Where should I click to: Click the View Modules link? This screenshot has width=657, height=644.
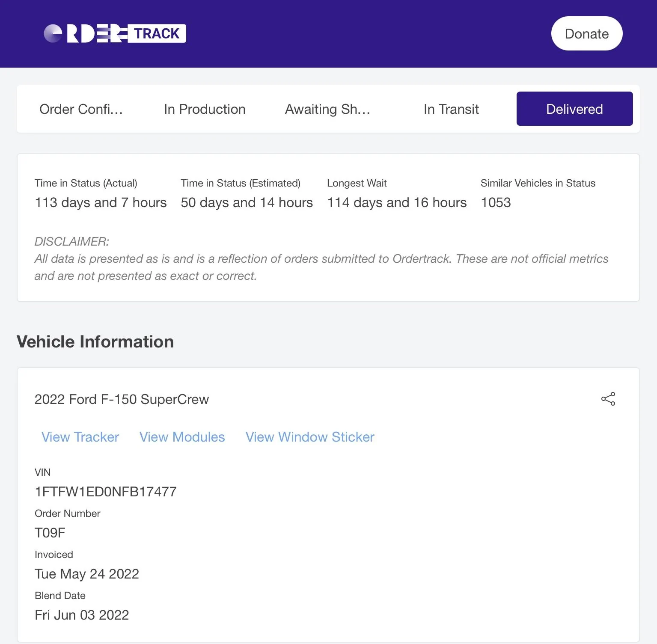click(182, 437)
